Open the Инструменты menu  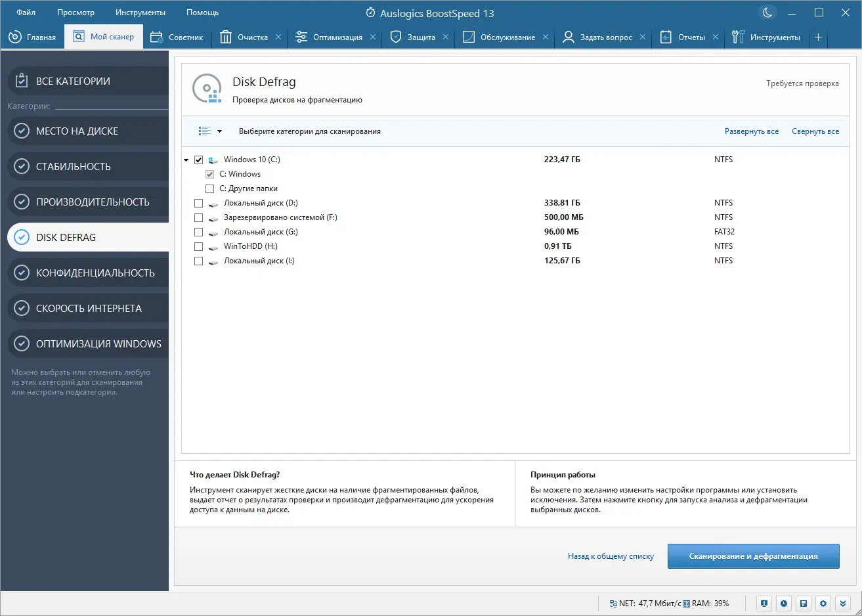point(140,12)
